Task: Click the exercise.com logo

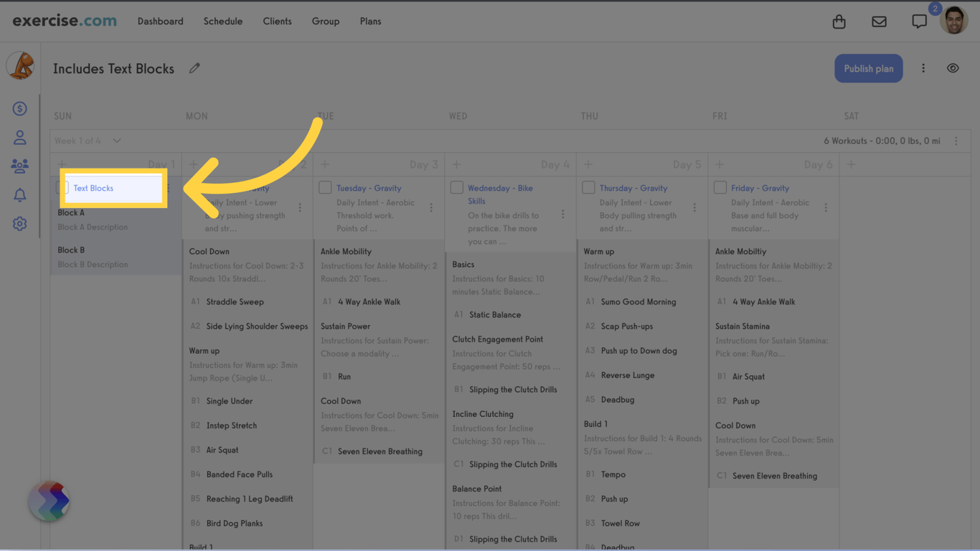Action: pos(65,21)
